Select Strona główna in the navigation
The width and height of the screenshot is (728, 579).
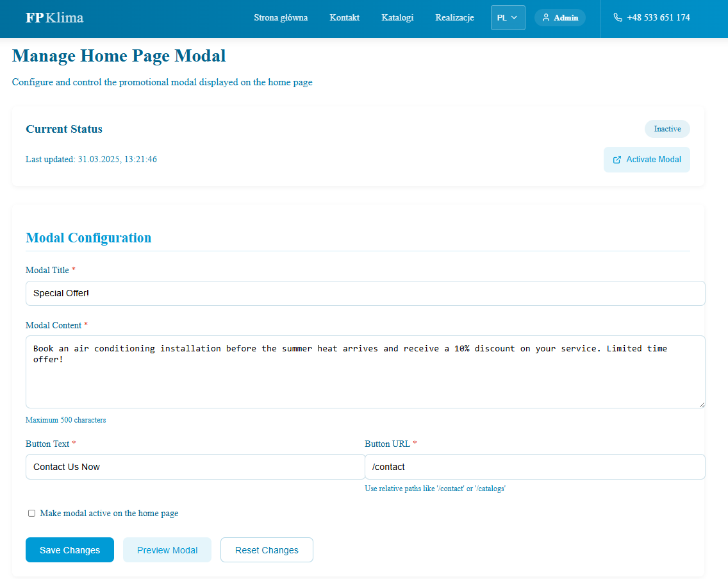[281, 17]
